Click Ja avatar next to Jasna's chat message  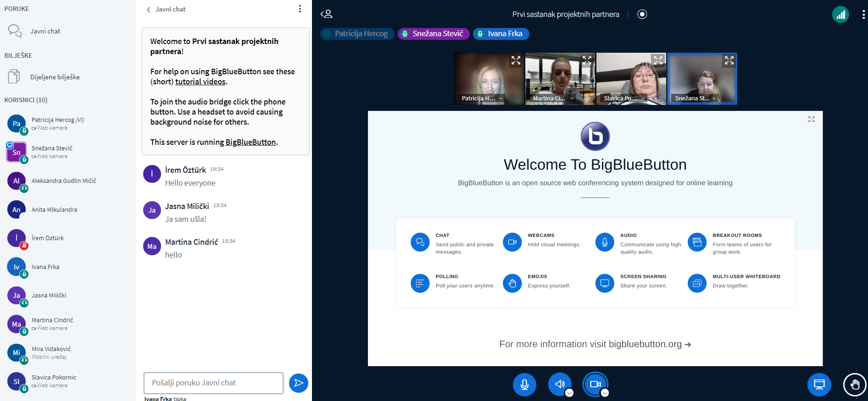[152, 210]
